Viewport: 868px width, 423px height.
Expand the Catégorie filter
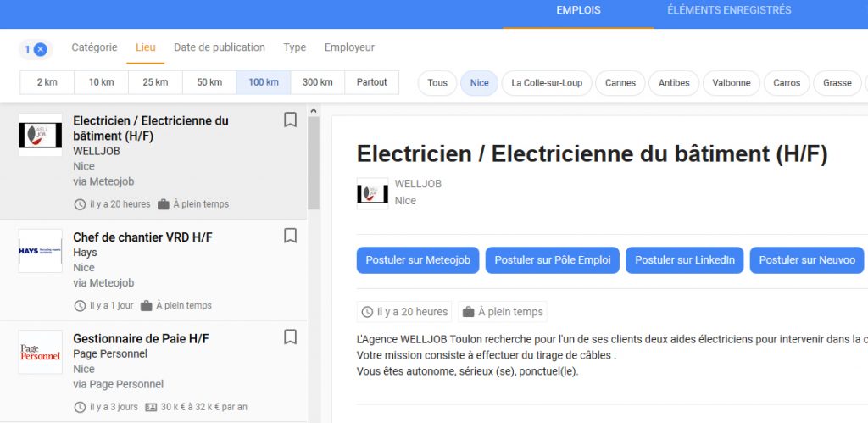point(94,47)
